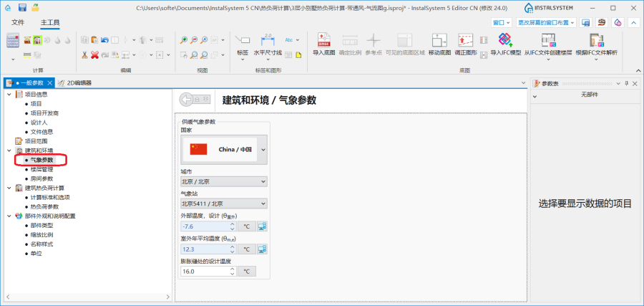Click the 外部温度 design temperature input field
The image size is (644, 306).
[x=208, y=226]
